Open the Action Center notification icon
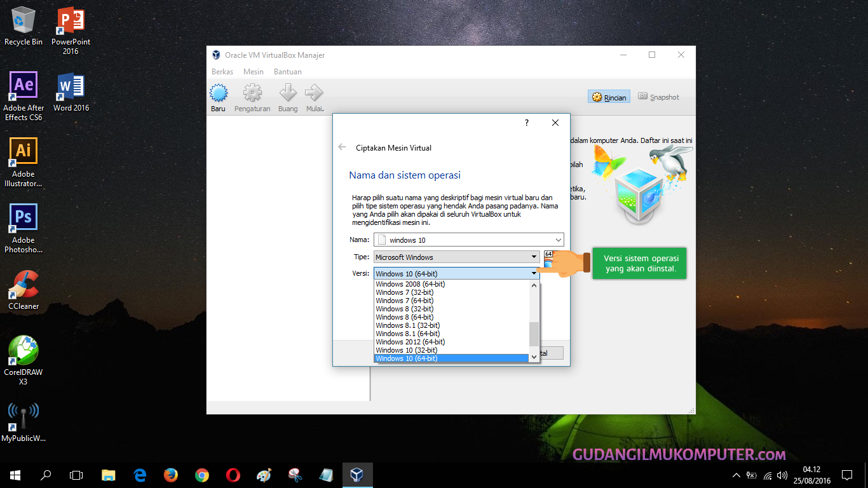The height and width of the screenshot is (488, 868). click(x=846, y=475)
